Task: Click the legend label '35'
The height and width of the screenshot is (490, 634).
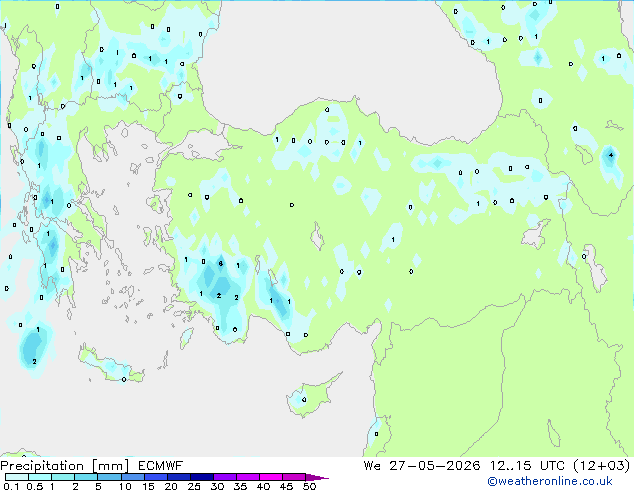Action: (240, 486)
